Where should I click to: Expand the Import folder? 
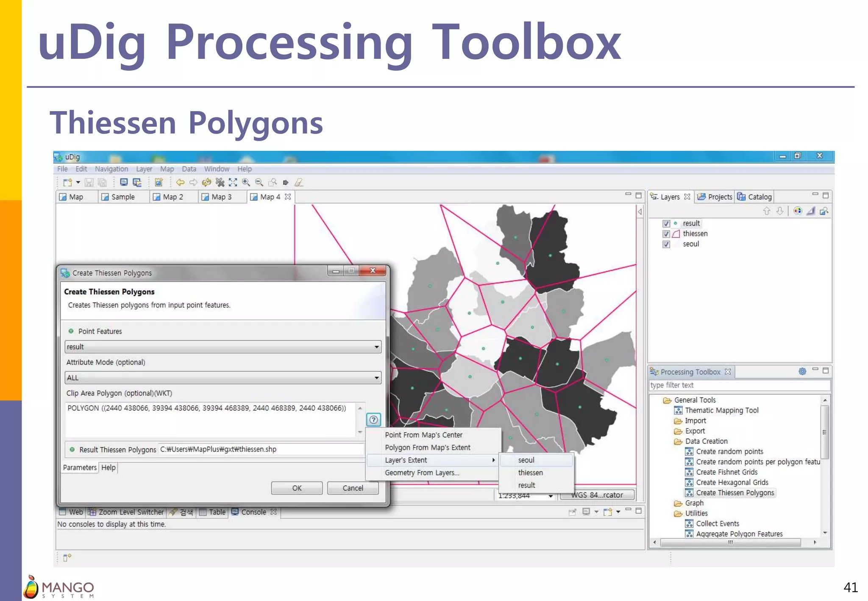pos(678,421)
